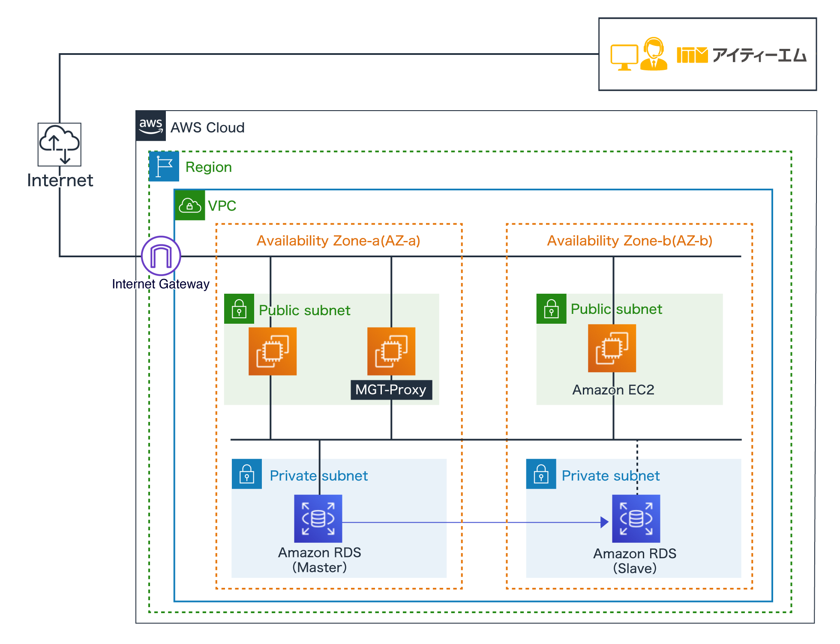Click the Internet Gateway label

click(161, 284)
